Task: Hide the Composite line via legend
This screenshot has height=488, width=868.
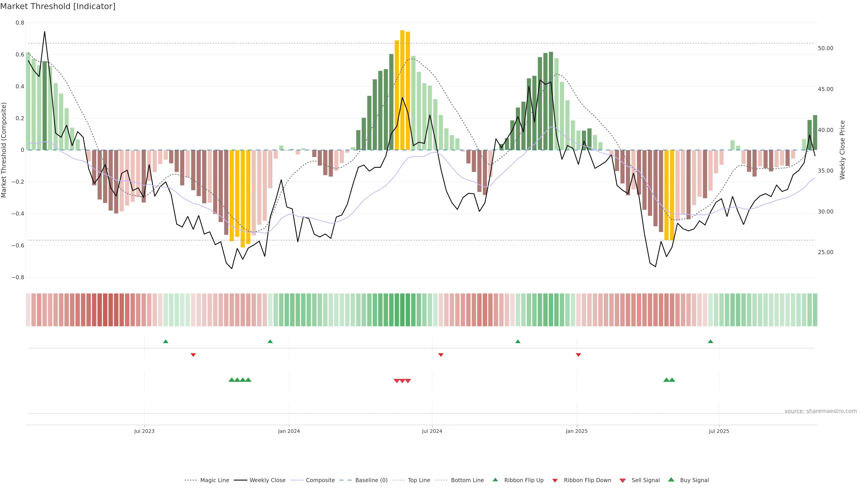Action: pos(320,480)
